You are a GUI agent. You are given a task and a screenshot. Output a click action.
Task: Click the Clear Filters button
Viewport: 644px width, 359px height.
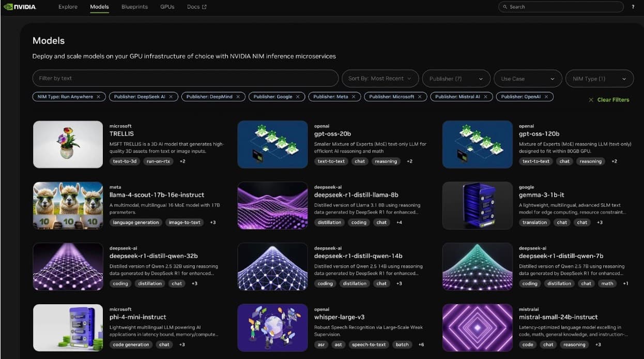tap(609, 100)
